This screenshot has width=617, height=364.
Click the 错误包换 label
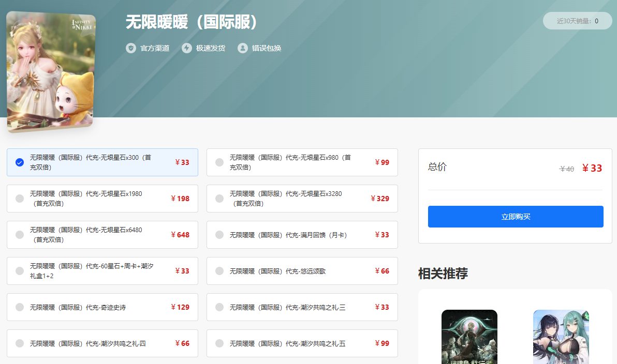click(267, 49)
